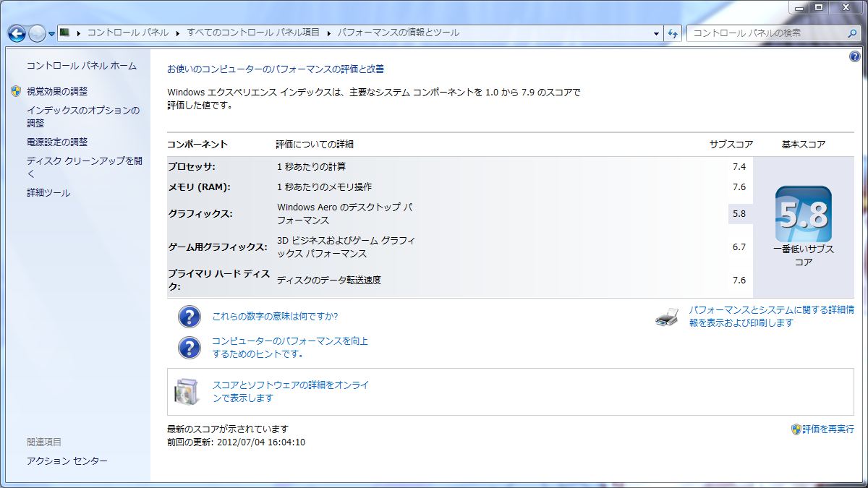868x488 pixels.
Task: Click the question icon beside パフォーマンスを向上 hint
Action: tap(190, 348)
